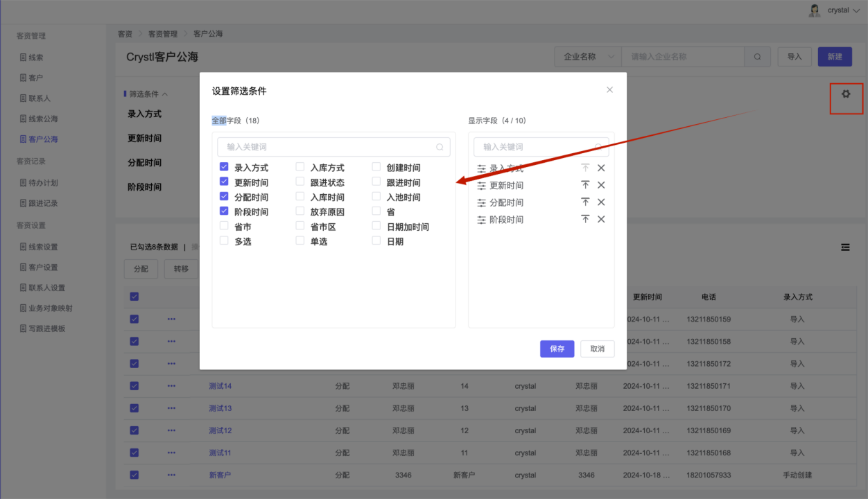868x499 pixels.
Task: Click the table column layout icon
Action: click(x=845, y=247)
